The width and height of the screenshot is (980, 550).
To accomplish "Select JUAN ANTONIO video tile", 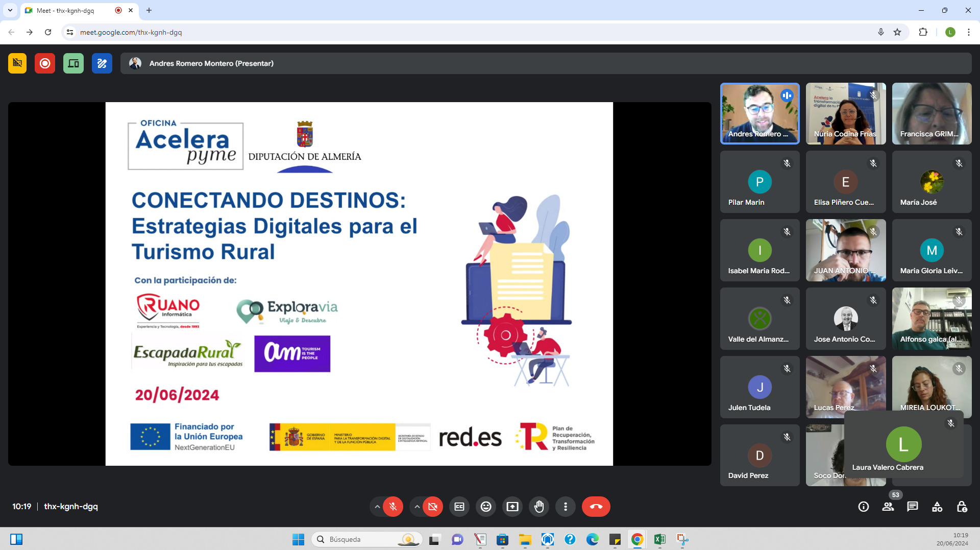I will (846, 250).
